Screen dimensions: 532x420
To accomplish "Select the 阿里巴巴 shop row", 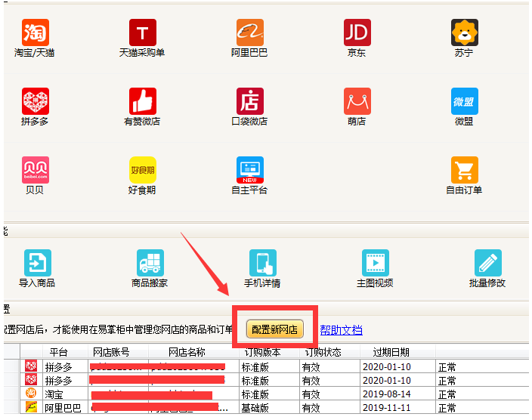I will coord(274,407).
